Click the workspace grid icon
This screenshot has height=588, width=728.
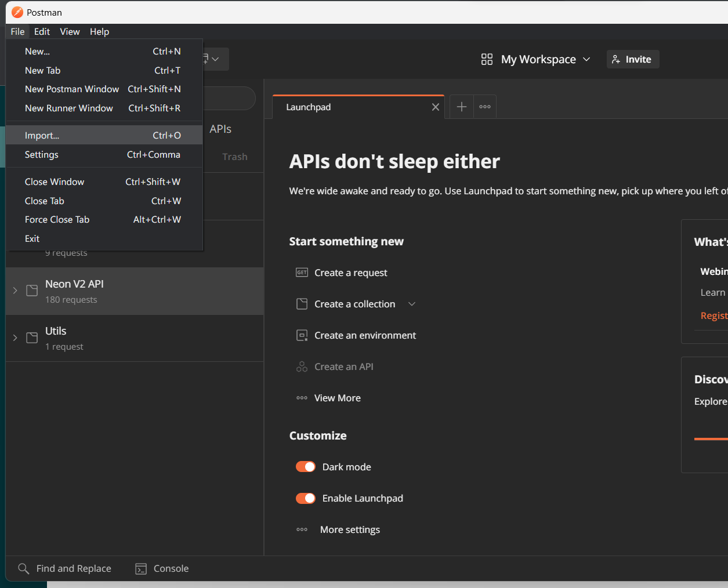point(487,59)
